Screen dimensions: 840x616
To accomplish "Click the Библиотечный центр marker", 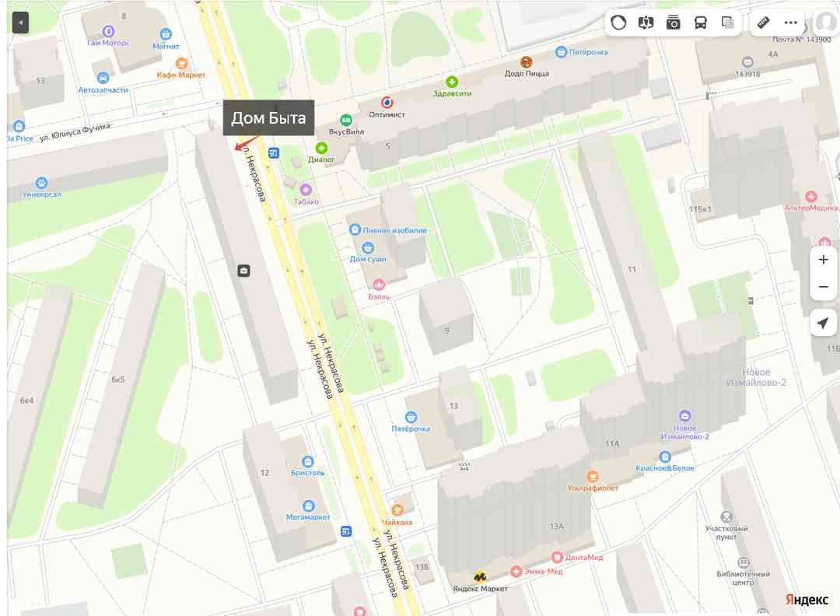I will 743,562.
